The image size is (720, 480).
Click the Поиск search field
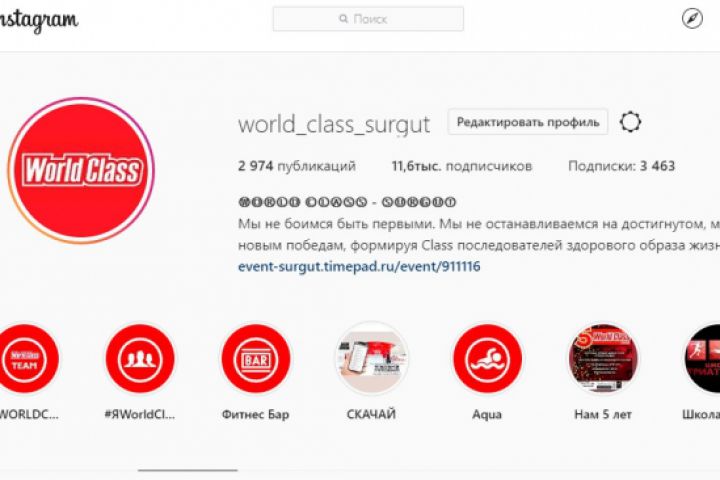coord(368,19)
